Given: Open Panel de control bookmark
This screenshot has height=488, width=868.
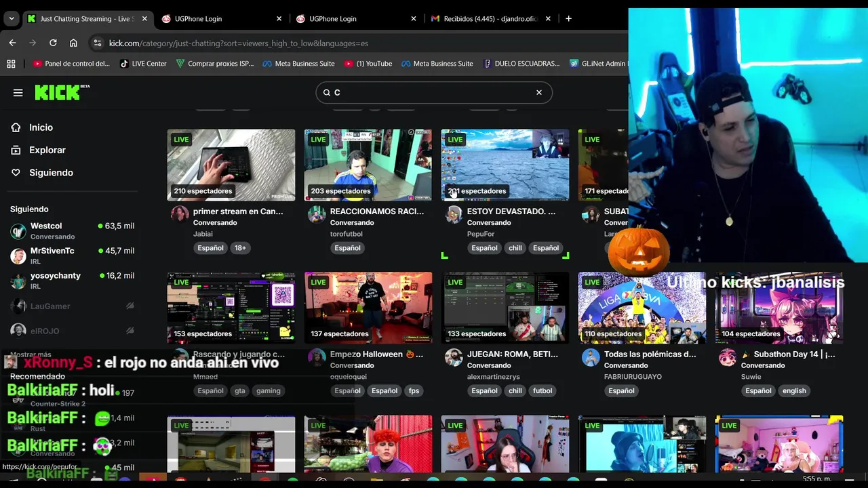Looking at the screenshot, I should pyautogui.click(x=71, y=64).
